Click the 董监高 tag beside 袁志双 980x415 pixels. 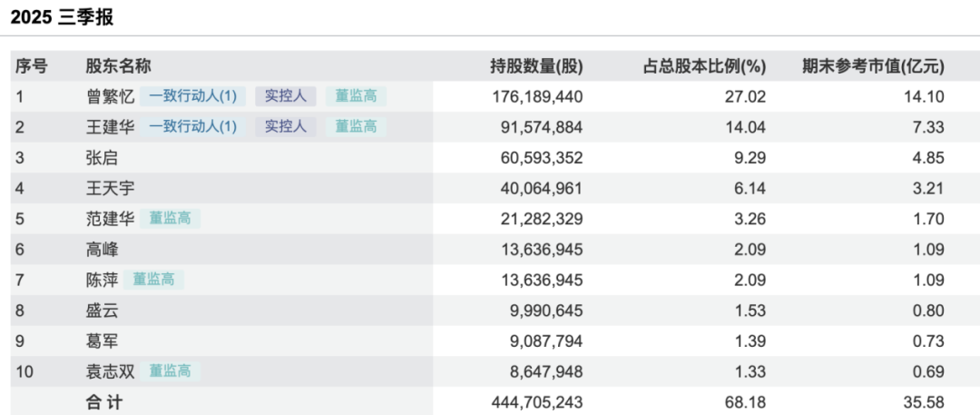point(170,371)
